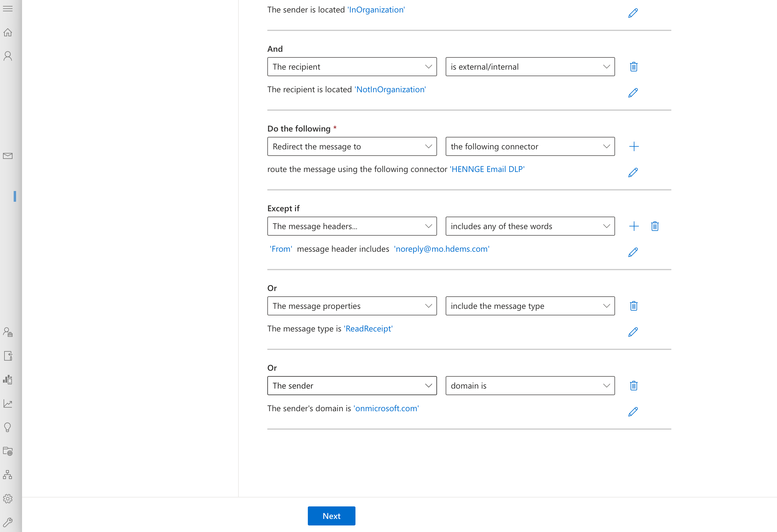The height and width of the screenshot is (532, 777).
Task: Open Migration document icon in sidebar
Action: pyautogui.click(x=8, y=356)
